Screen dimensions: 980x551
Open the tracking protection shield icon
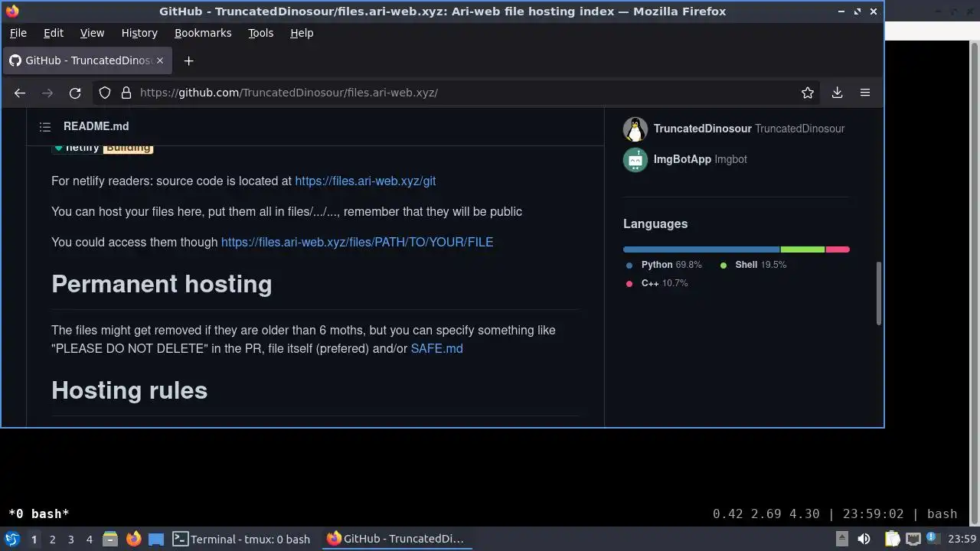(x=105, y=93)
